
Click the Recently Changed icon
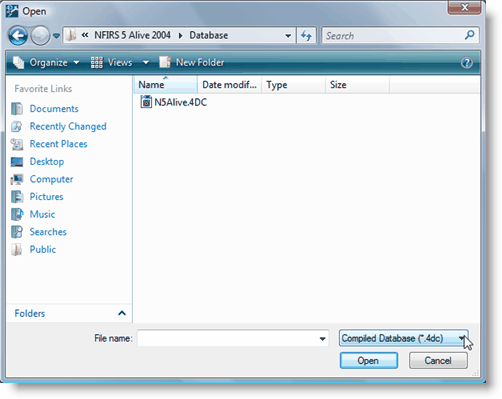coord(17,126)
